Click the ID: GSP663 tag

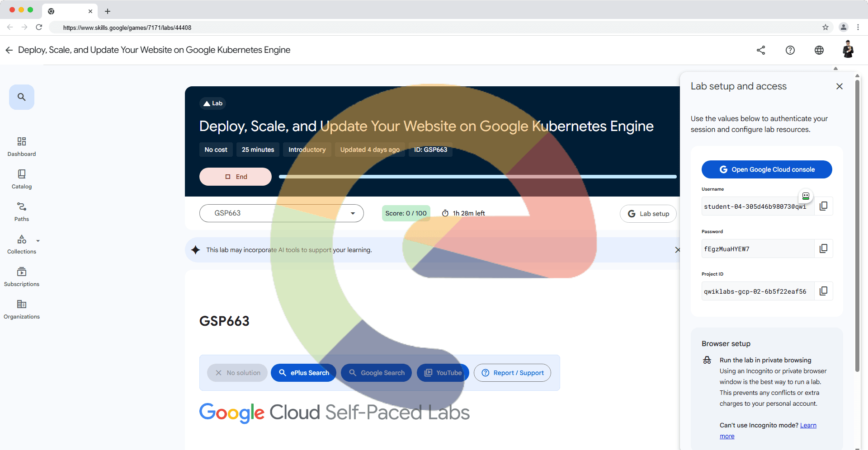pos(430,150)
